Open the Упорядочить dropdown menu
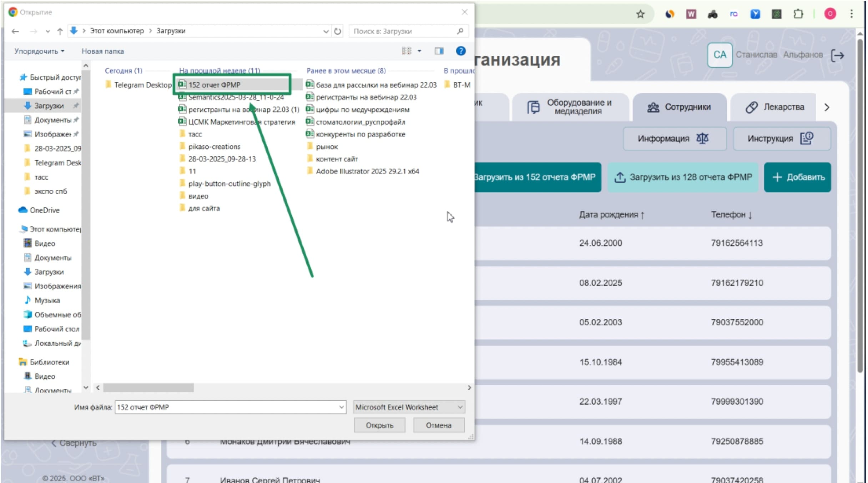The image size is (868, 483). pos(39,51)
